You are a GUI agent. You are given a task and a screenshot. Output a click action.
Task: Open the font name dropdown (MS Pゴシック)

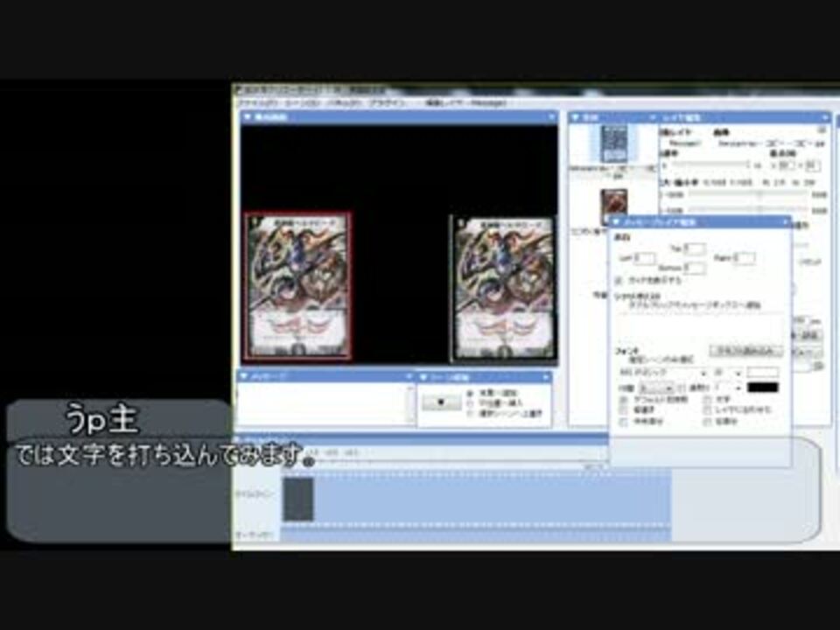(662, 373)
